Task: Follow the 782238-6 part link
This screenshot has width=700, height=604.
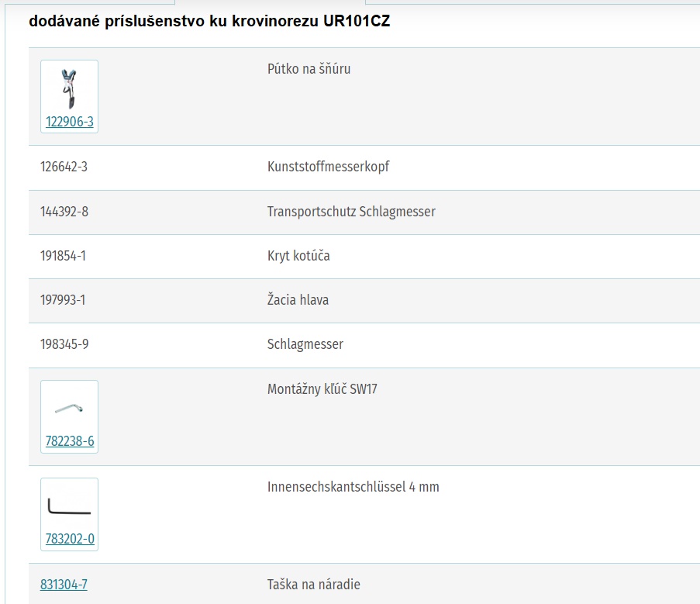Action: (x=70, y=441)
